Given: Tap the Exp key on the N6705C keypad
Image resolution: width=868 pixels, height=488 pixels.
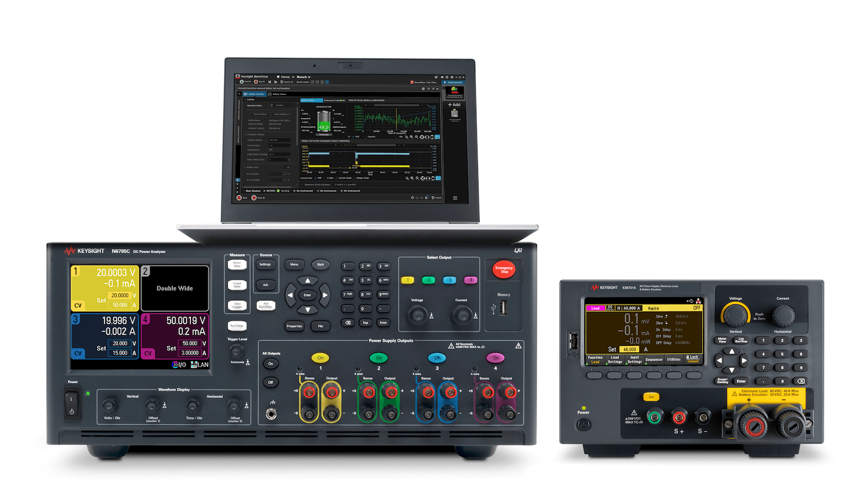Looking at the screenshot, I should (x=365, y=323).
